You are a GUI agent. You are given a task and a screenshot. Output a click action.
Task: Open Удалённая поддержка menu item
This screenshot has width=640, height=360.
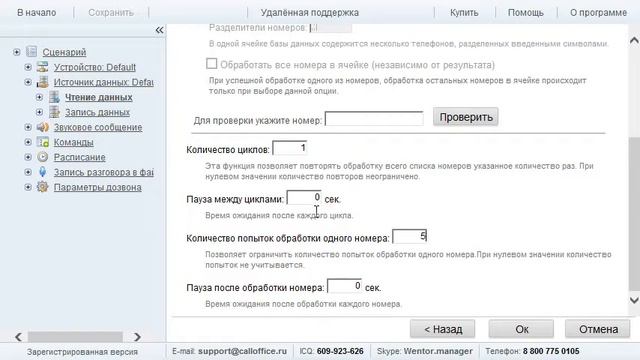[310, 13]
